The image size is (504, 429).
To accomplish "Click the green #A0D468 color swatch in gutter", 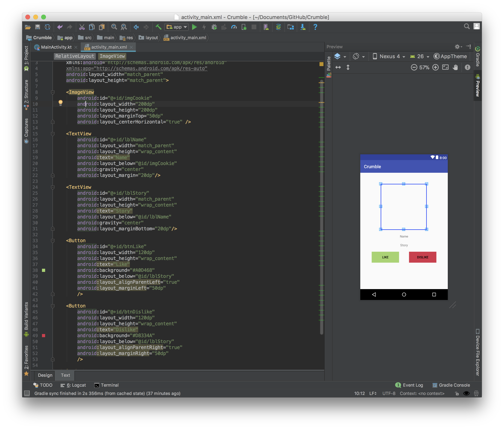I will point(44,270).
